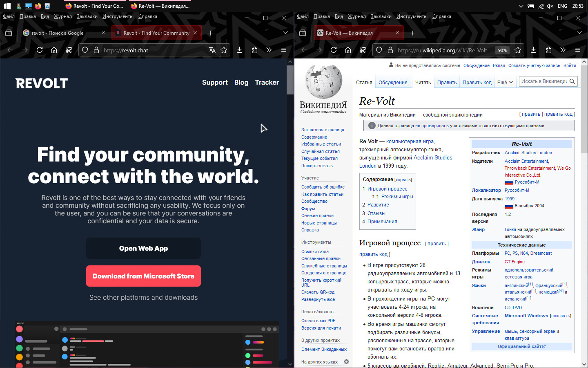Click the 'Open Web App' button

(143, 248)
